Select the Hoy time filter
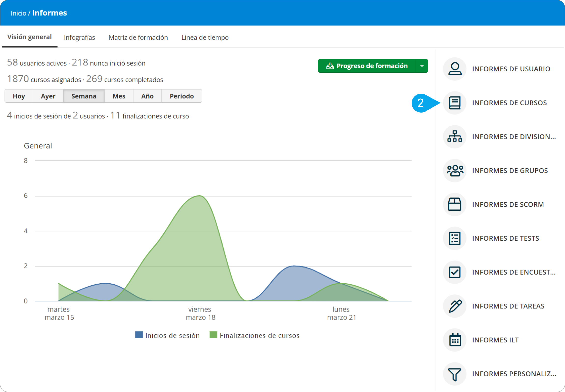Viewport: 565px width, 392px height. coord(19,96)
